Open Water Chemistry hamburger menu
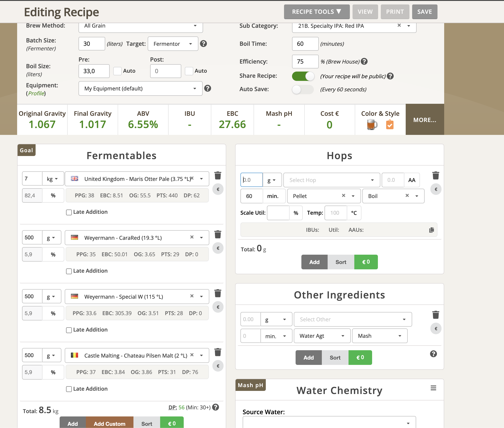504x428 pixels. point(433,388)
